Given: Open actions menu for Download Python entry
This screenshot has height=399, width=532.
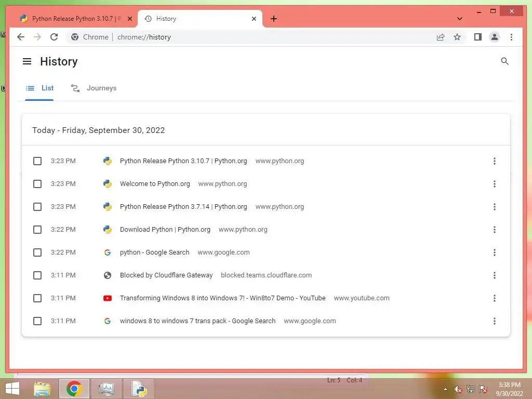Looking at the screenshot, I should tap(495, 230).
